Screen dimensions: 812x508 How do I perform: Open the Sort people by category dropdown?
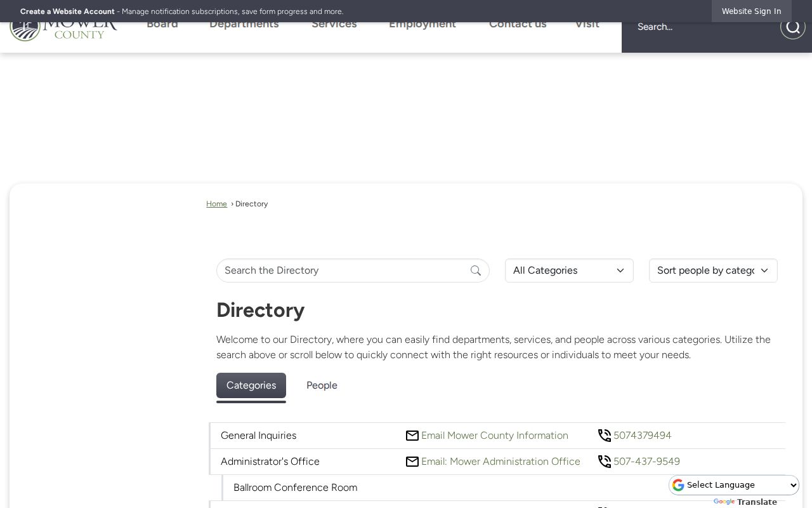713,271
